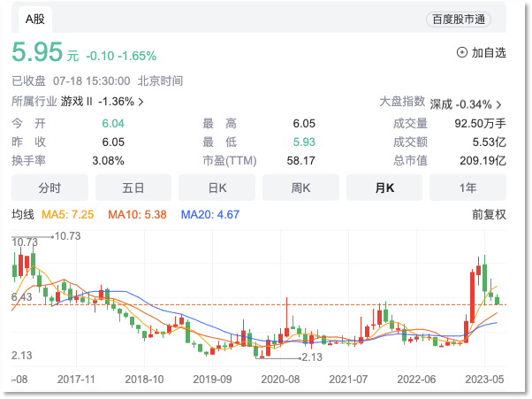
Task: Click the 10.73 high-point arrow annotation
Action: pyautogui.click(x=65, y=236)
